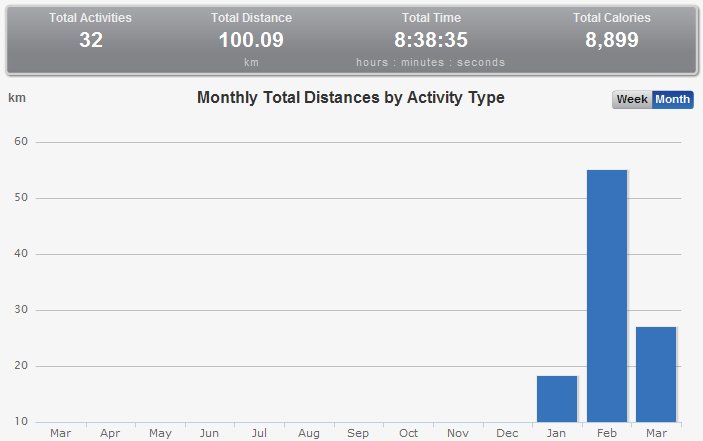
Task: Switch chart to Week view
Action: point(632,100)
